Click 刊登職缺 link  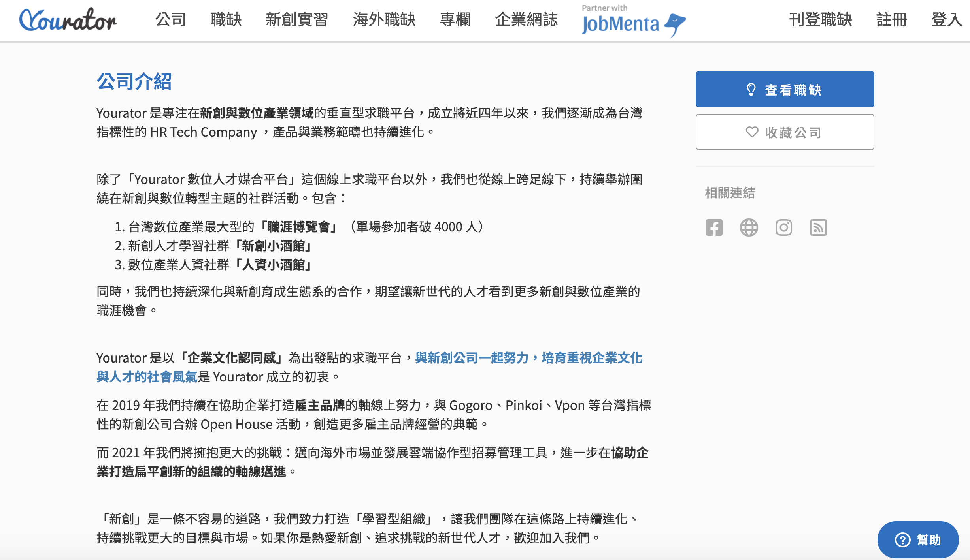pos(821,19)
